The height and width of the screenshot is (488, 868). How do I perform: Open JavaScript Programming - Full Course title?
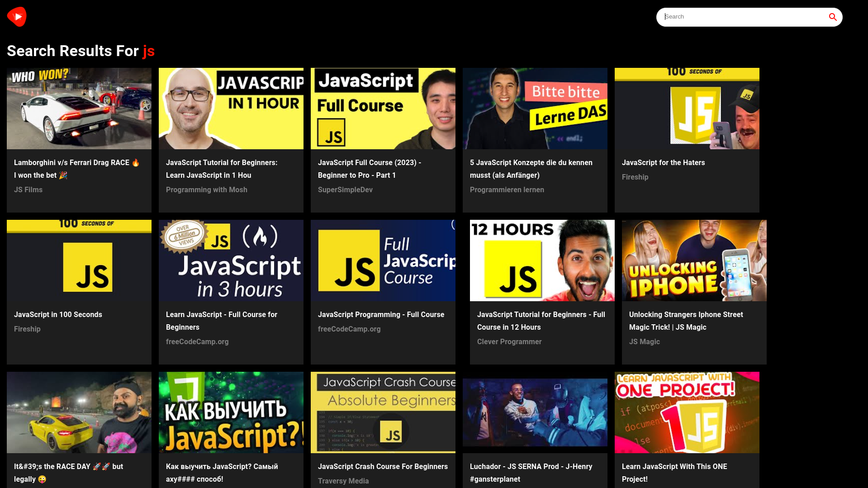[x=381, y=315]
